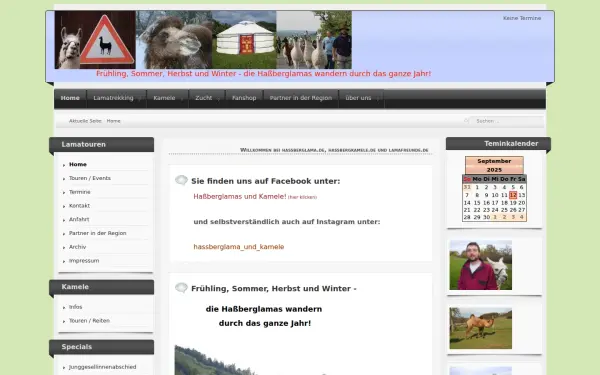
Task: Click the red banner slogan text
Action: pyautogui.click(x=263, y=74)
